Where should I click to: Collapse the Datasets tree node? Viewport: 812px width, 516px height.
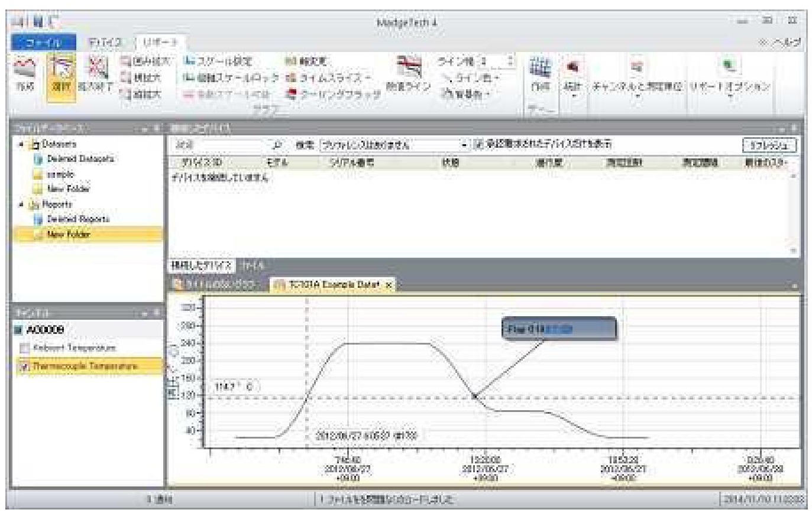tap(22, 144)
